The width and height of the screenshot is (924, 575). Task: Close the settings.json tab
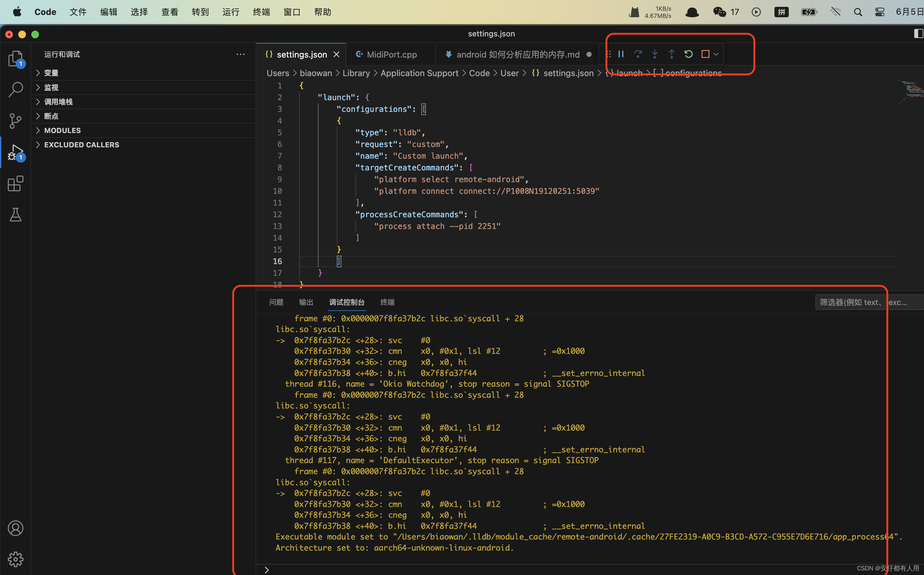point(337,54)
